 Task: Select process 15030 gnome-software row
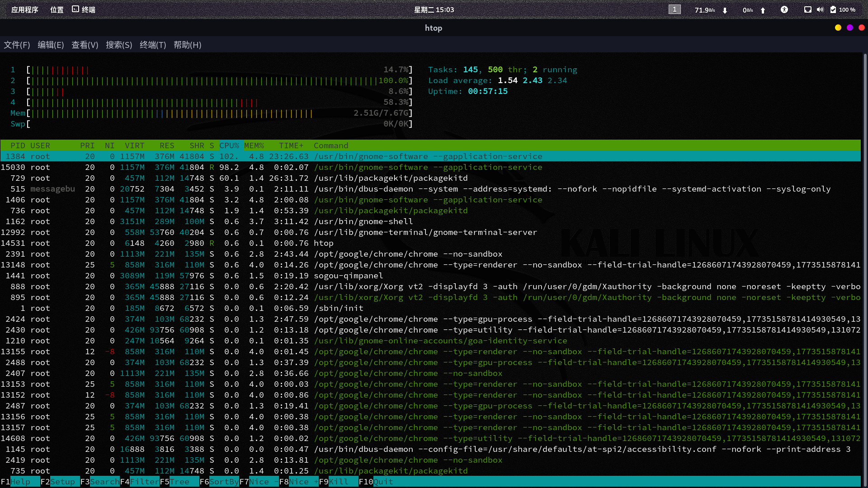pos(430,167)
